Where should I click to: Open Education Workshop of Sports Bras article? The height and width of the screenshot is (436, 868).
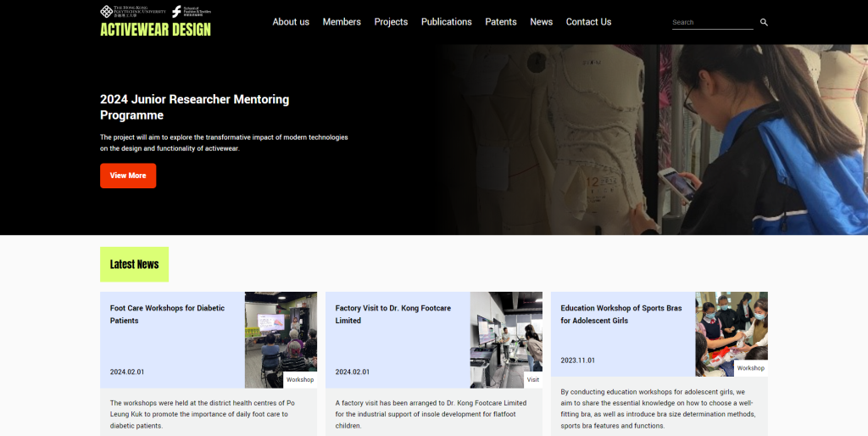click(620, 314)
